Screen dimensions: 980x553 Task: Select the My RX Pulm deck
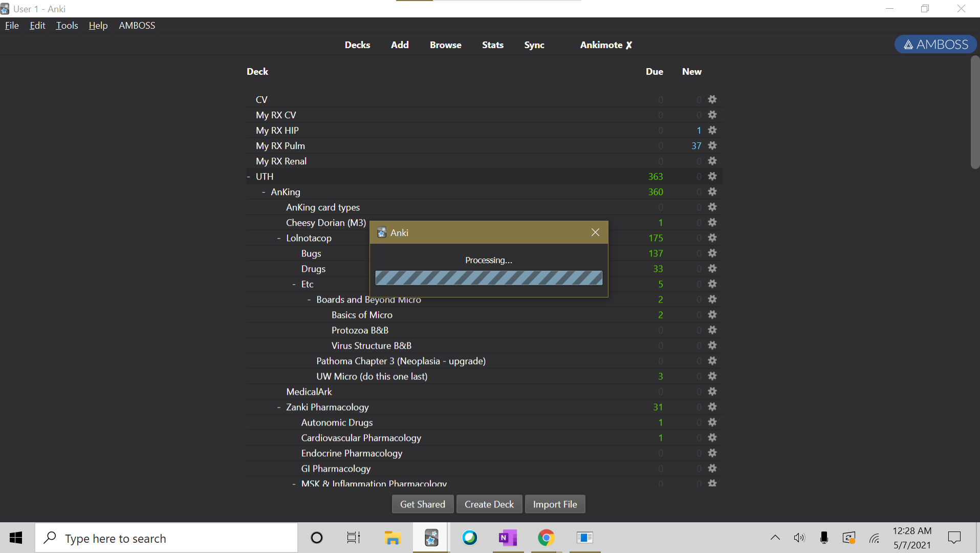(x=280, y=146)
